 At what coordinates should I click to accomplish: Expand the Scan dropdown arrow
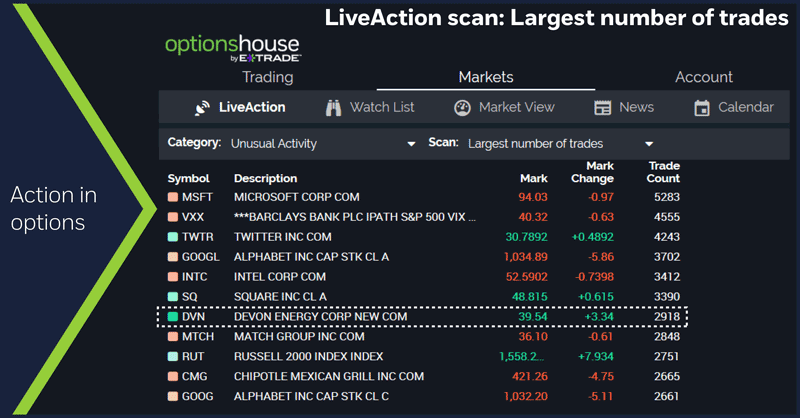click(x=648, y=144)
